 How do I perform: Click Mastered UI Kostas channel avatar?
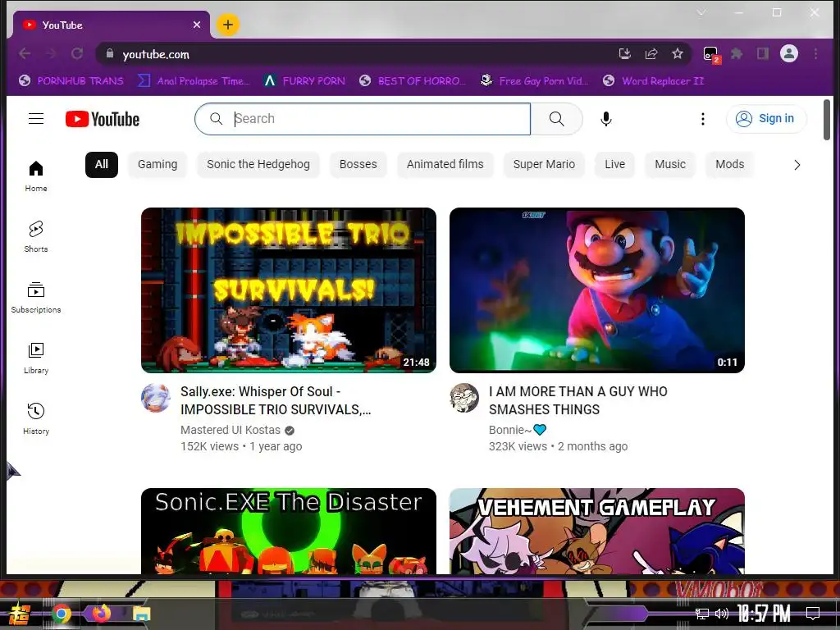[156, 398]
